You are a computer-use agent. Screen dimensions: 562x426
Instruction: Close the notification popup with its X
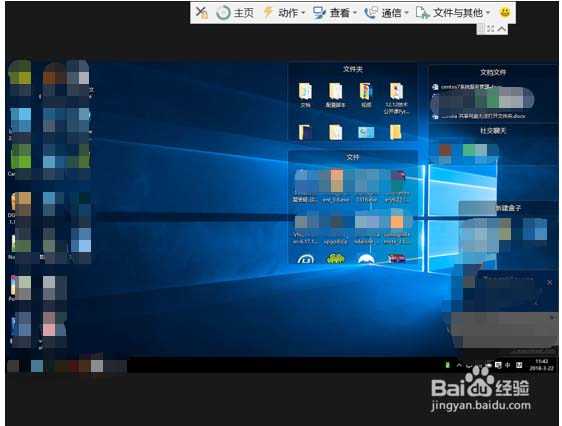tap(549, 282)
